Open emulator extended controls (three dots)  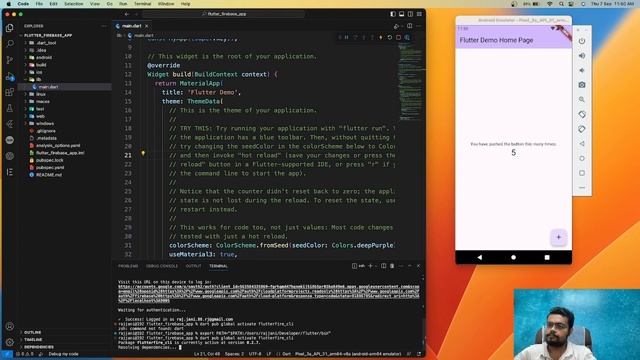582,188
